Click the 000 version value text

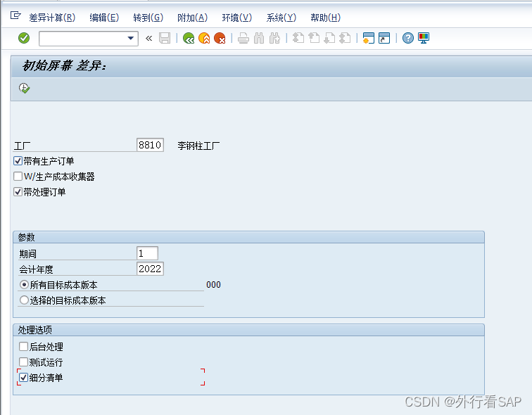213,284
